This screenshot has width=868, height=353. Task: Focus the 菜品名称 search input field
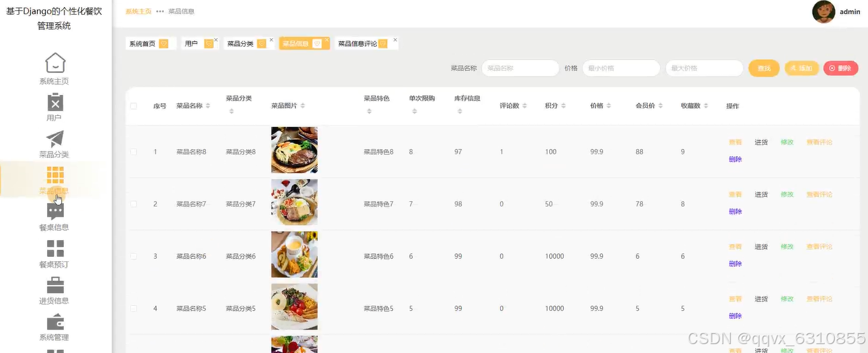click(x=520, y=68)
